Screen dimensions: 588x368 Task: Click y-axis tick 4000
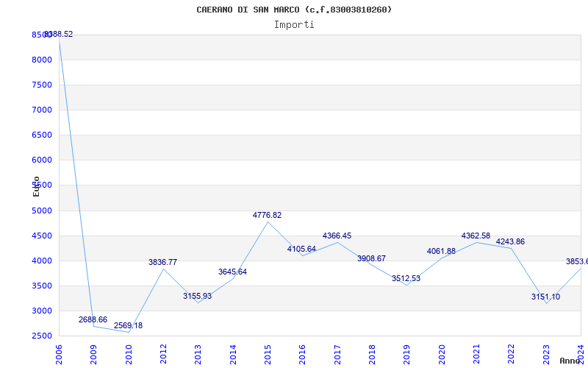[42, 261]
